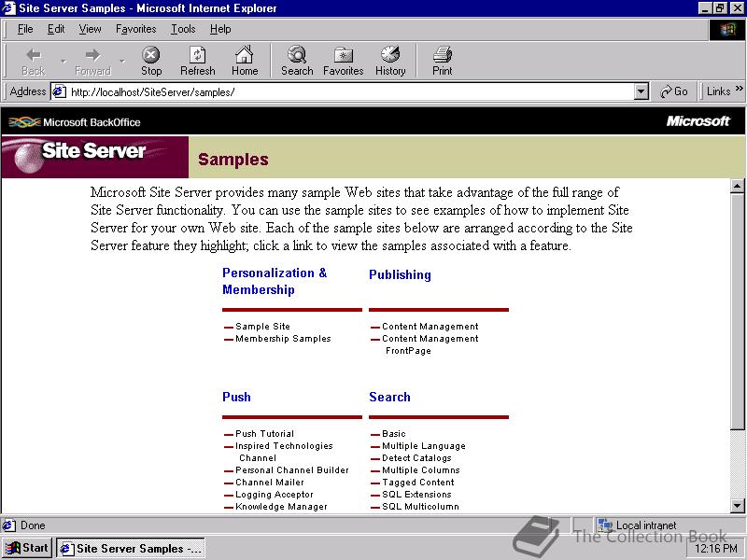Viewport: 747px width, 560px height.
Task: Expand the Address bar dropdown list
Action: [641, 91]
